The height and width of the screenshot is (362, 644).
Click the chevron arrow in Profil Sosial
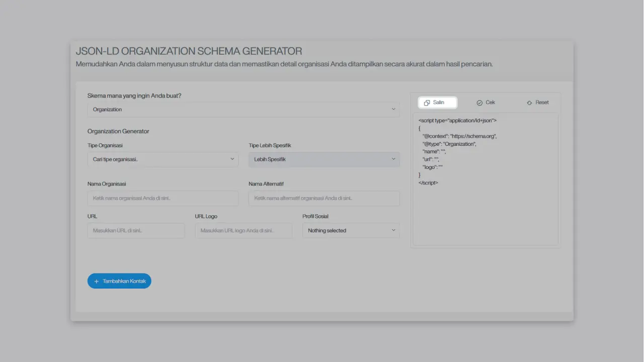click(393, 230)
